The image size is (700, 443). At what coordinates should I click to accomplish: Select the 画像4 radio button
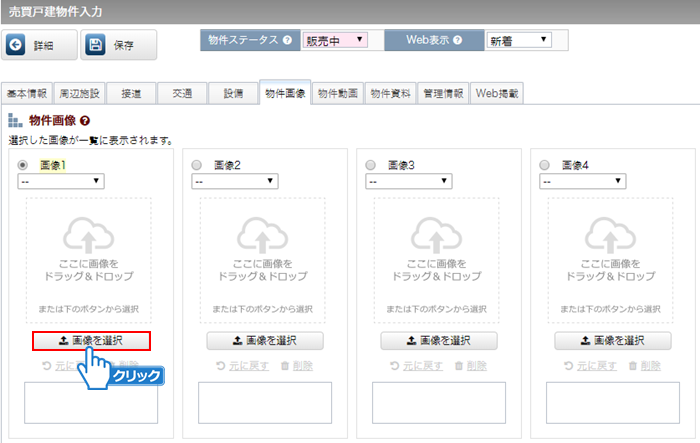(x=545, y=165)
